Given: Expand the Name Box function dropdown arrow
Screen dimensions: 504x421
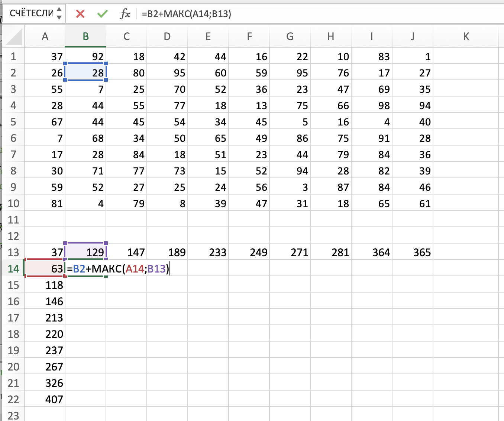Looking at the screenshot, I should pyautogui.click(x=59, y=14).
